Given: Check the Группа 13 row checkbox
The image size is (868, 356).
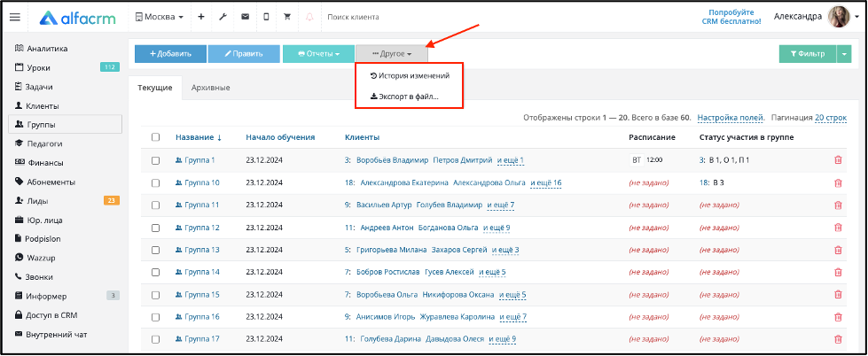Looking at the screenshot, I should 155,250.
